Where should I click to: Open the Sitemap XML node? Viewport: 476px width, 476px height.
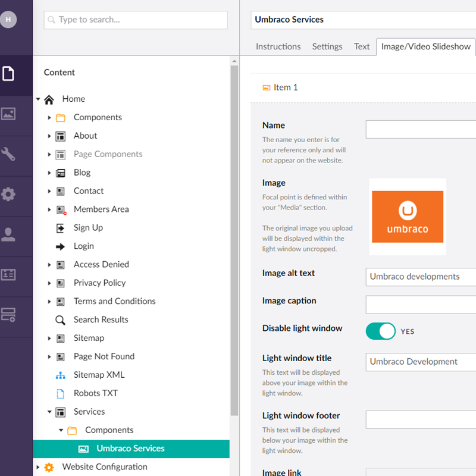(x=99, y=375)
